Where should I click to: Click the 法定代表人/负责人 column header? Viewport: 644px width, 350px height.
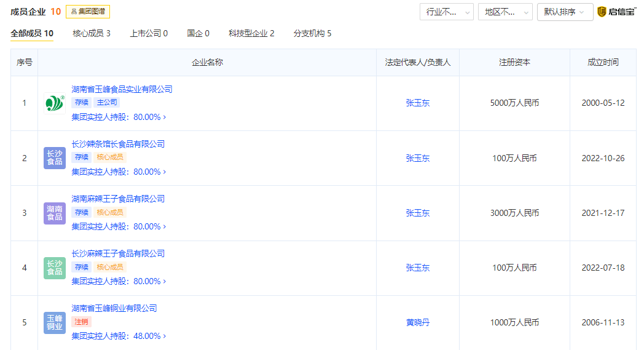tap(418, 63)
